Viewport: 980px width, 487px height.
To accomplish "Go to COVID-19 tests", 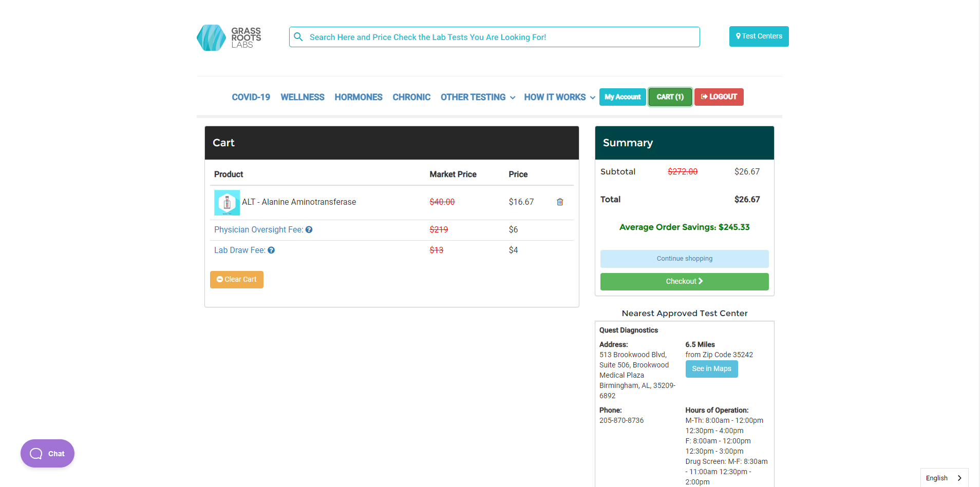I will pyautogui.click(x=251, y=97).
